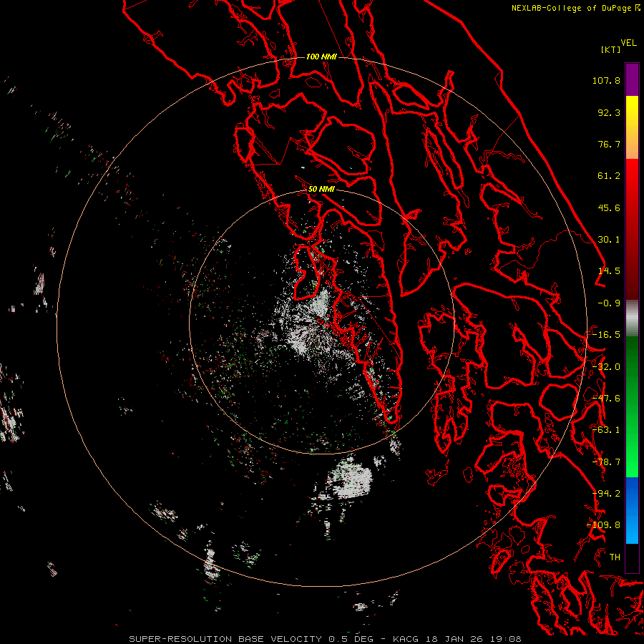Click the TH threshold label in legend

pos(615,557)
